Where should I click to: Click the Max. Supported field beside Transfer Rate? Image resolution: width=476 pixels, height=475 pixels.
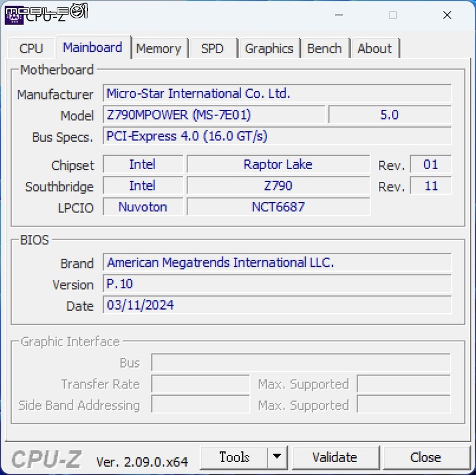[404, 384]
